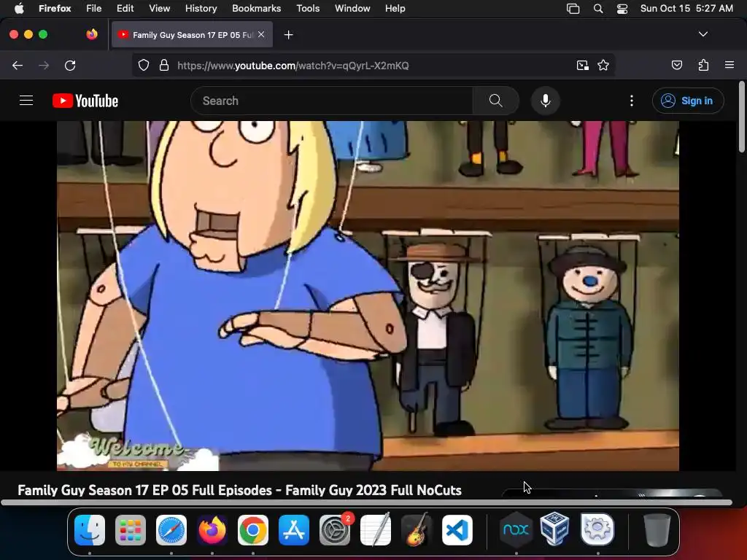The width and height of the screenshot is (747, 560).
Task: Open TextEdit from the Dock
Action: pos(376,530)
